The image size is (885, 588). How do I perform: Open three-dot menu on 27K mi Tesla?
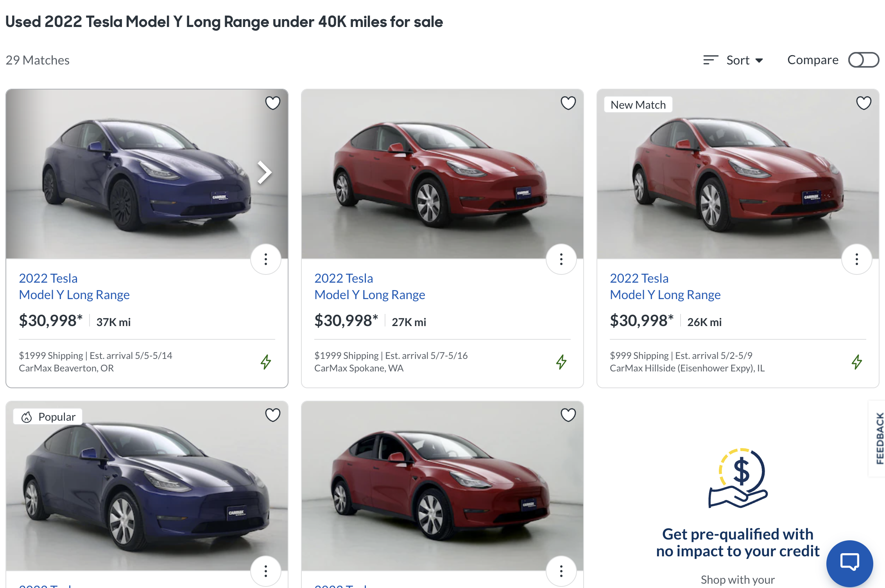561,259
